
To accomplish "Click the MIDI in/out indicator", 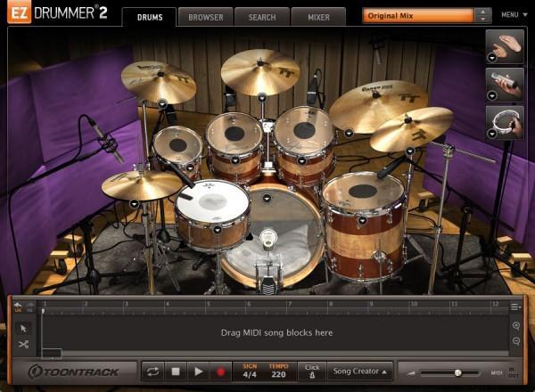I will (x=505, y=372).
